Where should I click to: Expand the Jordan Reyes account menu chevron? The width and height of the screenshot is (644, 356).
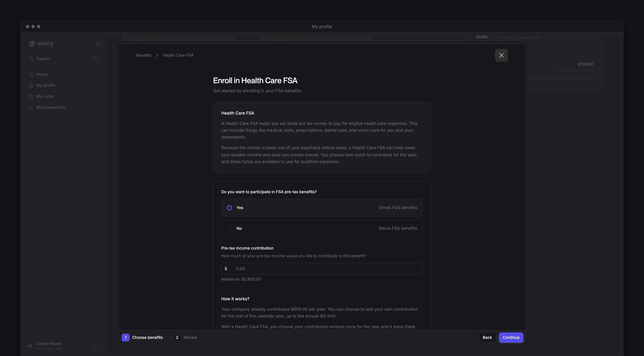96,346
